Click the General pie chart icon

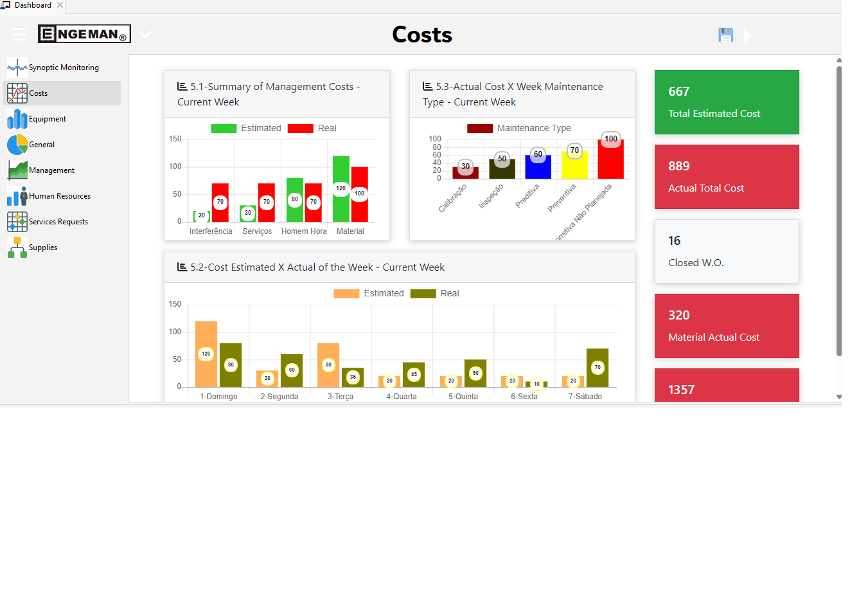click(x=17, y=144)
